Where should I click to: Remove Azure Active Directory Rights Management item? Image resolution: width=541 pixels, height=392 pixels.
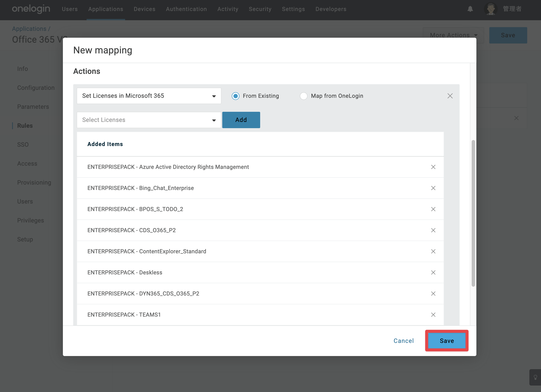click(x=433, y=167)
